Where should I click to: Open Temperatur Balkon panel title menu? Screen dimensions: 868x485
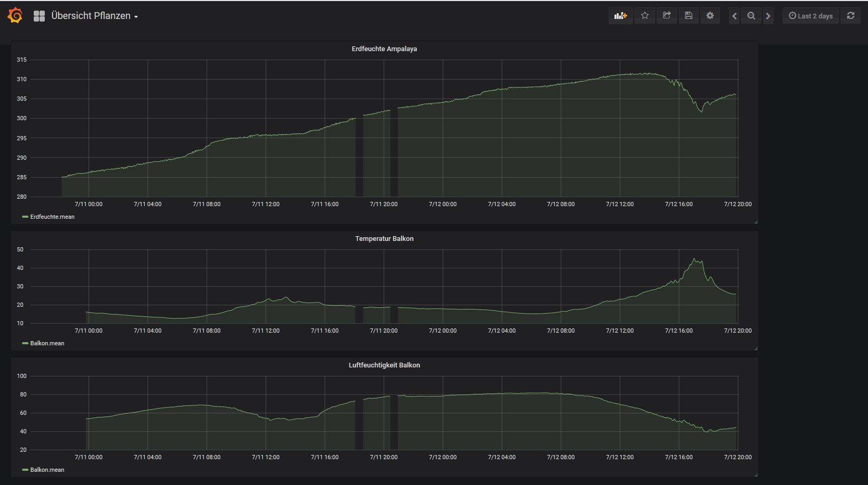pyautogui.click(x=384, y=239)
